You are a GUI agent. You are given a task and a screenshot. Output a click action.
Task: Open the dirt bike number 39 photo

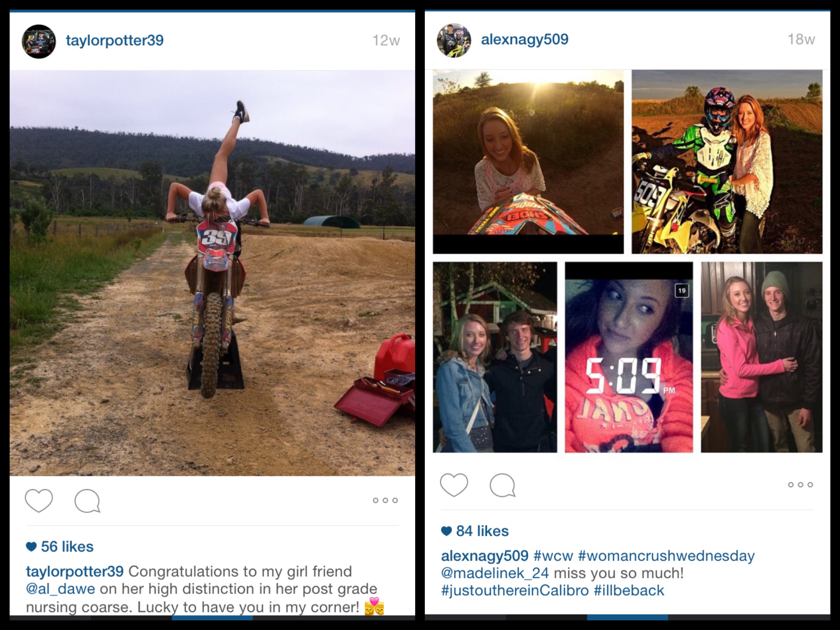coord(212,273)
